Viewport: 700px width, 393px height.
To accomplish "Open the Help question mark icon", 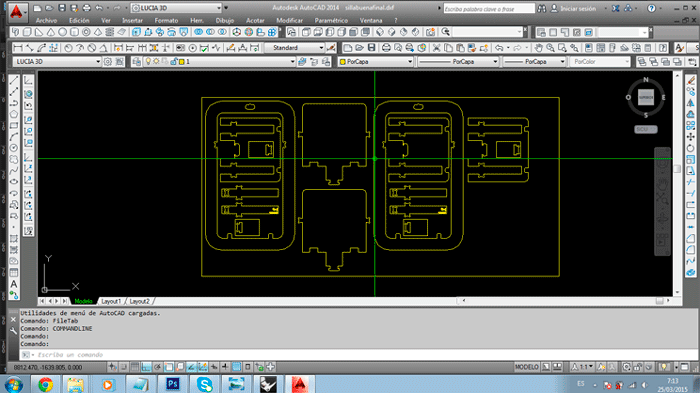I will click(x=651, y=8).
